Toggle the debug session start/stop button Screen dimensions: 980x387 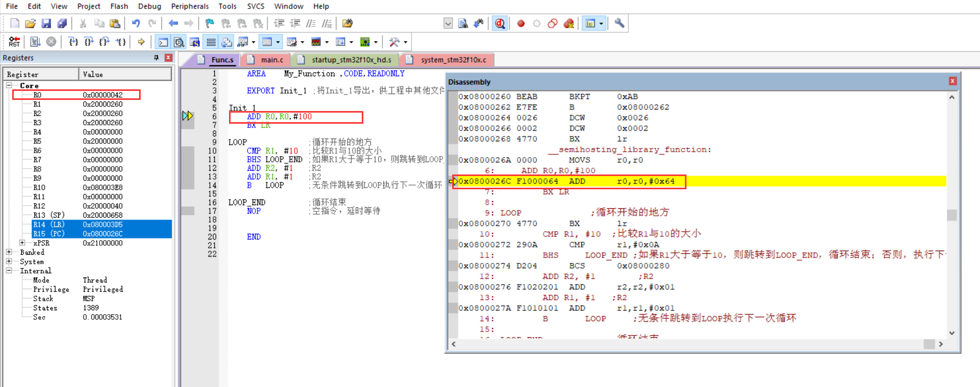tap(500, 23)
